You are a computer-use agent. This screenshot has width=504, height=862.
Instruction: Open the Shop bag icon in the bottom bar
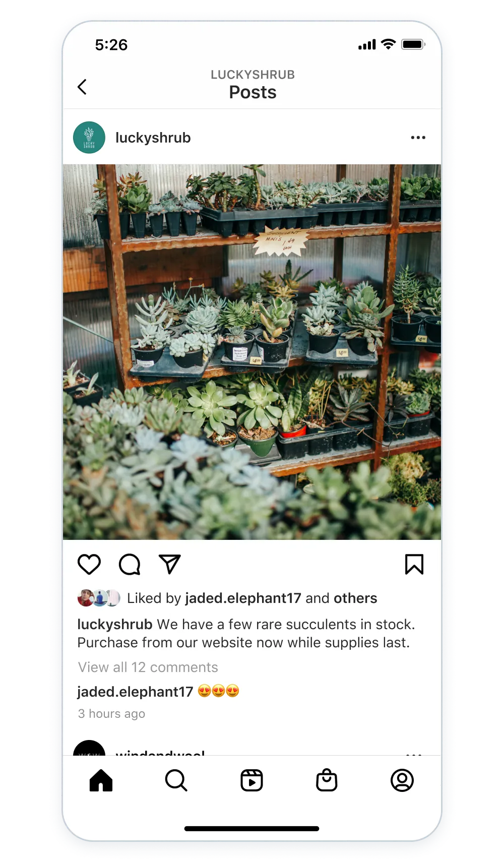pos(327,780)
